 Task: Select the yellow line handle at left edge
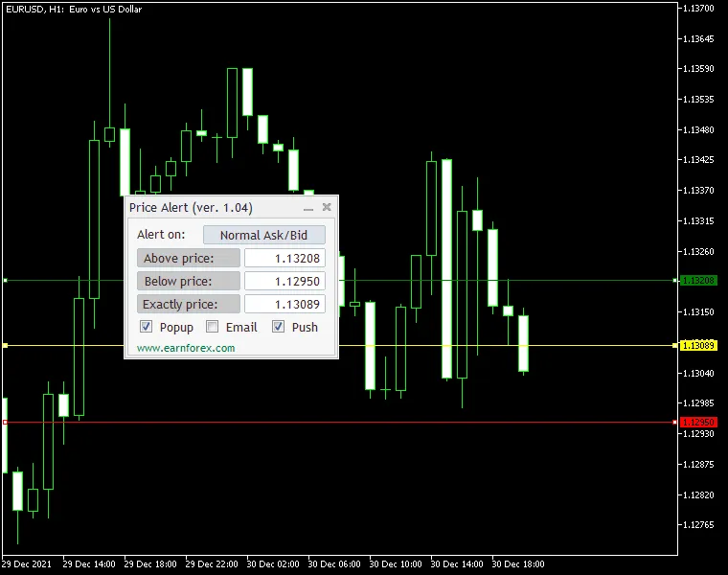pyautogui.click(x=5, y=345)
